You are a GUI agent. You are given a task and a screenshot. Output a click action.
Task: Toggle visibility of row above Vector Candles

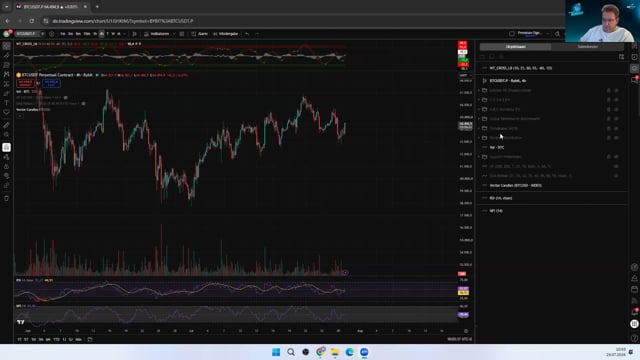tap(616, 176)
